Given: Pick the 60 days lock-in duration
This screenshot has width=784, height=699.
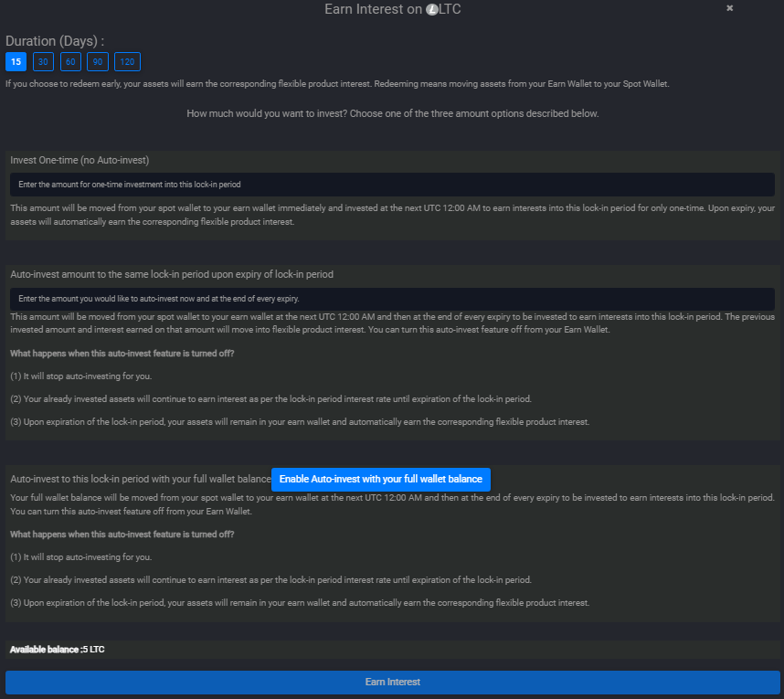Looking at the screenshot, I should coord(70,62).
